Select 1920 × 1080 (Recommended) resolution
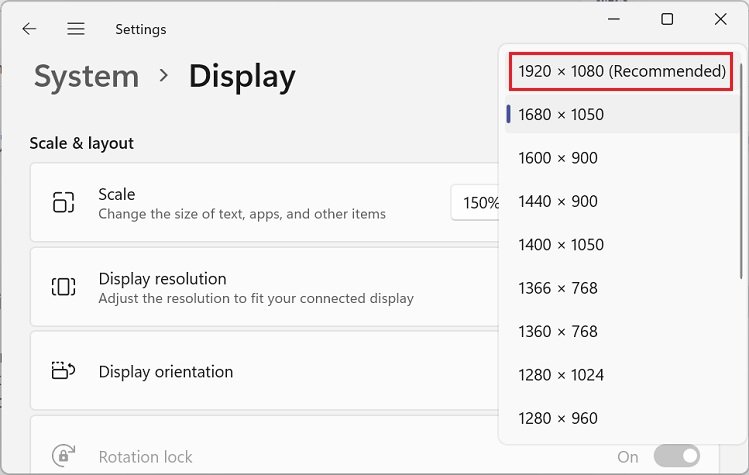This screenshot has height=475, width=749. (621, 71)
